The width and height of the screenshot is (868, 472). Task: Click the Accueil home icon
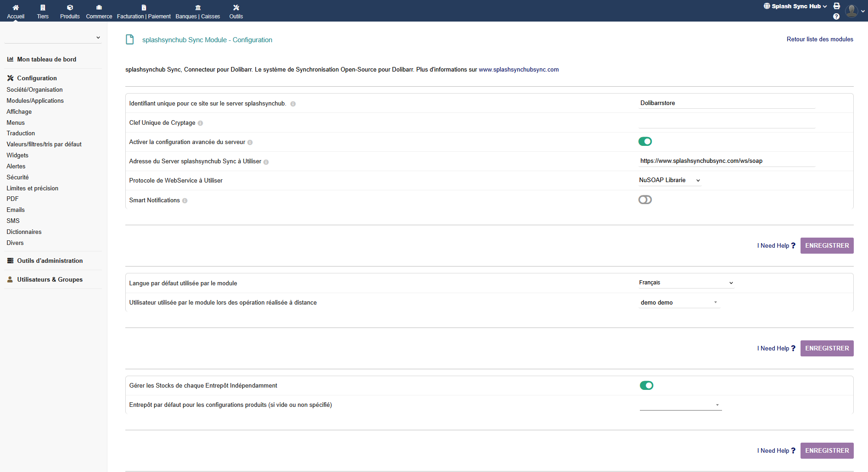coord(16,7)
